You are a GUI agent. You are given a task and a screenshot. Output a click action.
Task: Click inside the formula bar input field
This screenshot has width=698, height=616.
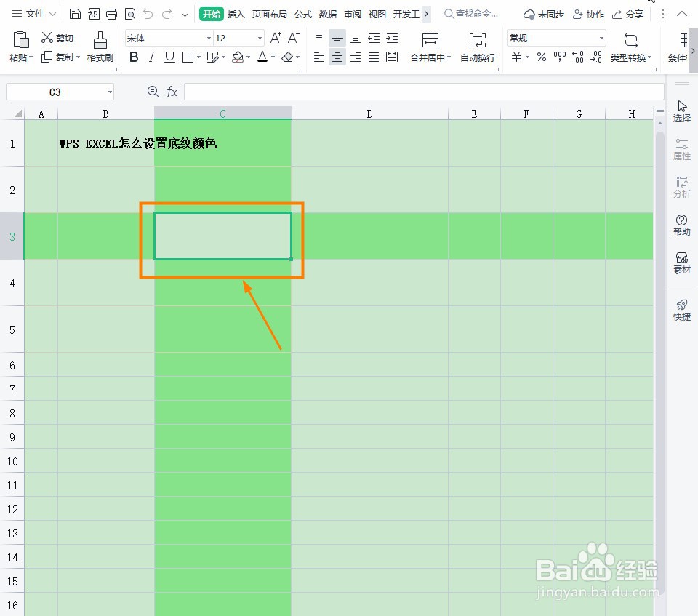click(422, 91)
